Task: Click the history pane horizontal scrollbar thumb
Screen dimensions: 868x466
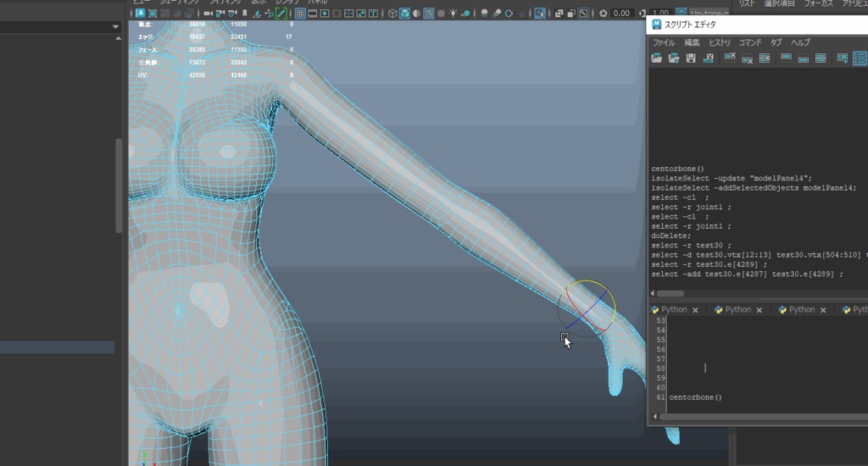Action: click(670, 293)
